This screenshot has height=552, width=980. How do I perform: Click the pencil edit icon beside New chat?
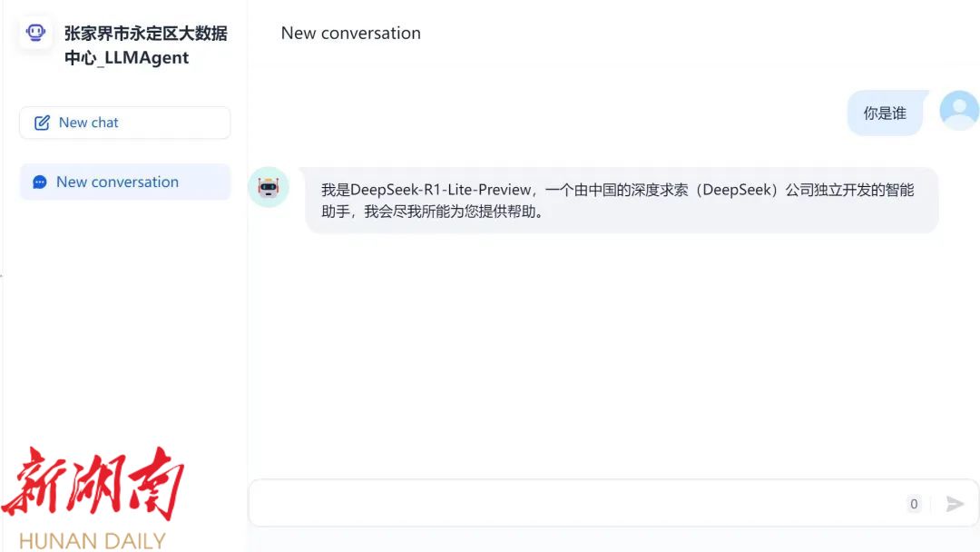(x=42, y=123)
